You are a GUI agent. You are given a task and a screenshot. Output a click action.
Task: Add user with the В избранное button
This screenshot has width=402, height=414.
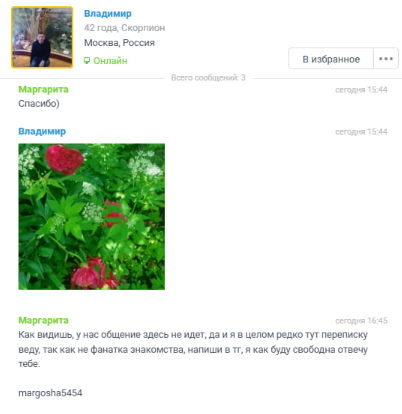pyautogui.click(x=331, y=58)
